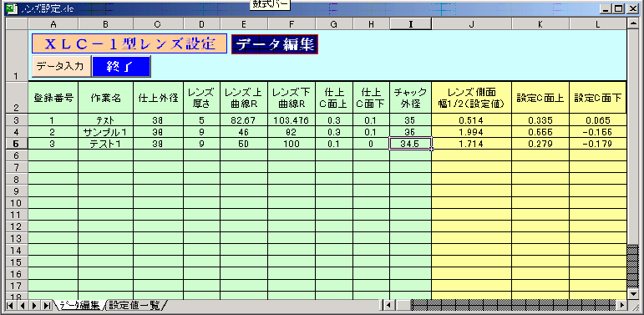Click the 登録番号 header cell
The width and height of the screenshot is (644, 315).
click(x=53, y=97)
